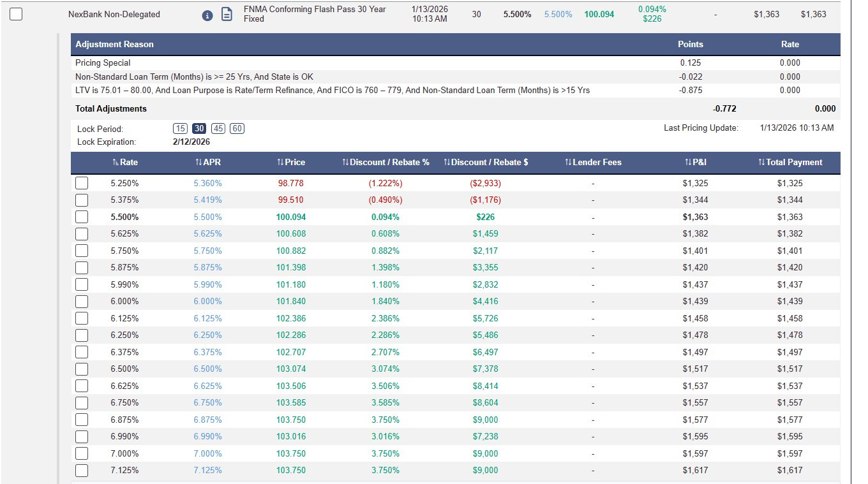This screenshot has width=868, height=484.
Task: Open the 5.500% APR link in NexBank summary row
Action: (558, 14)
